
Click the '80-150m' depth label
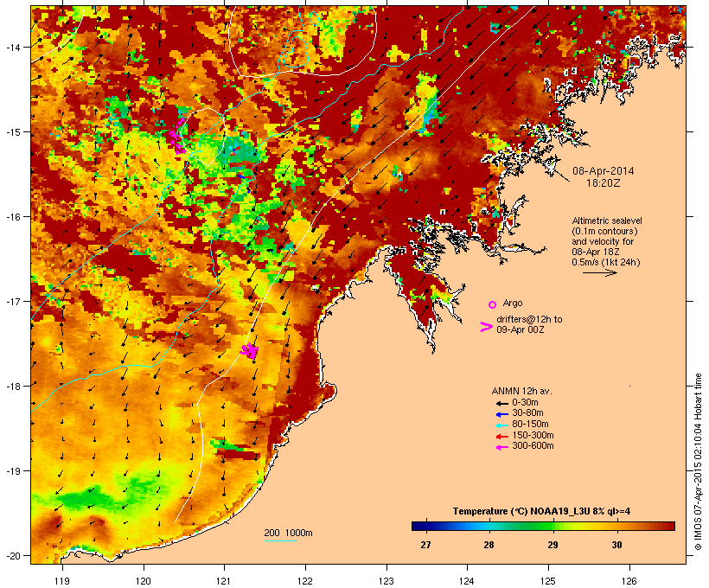click(x=530, y=425)
